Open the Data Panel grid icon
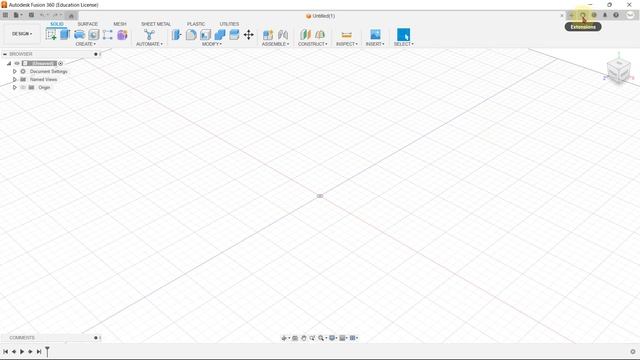Image resolution: width=640 pixels, height=360 pixels. (5, 15)
